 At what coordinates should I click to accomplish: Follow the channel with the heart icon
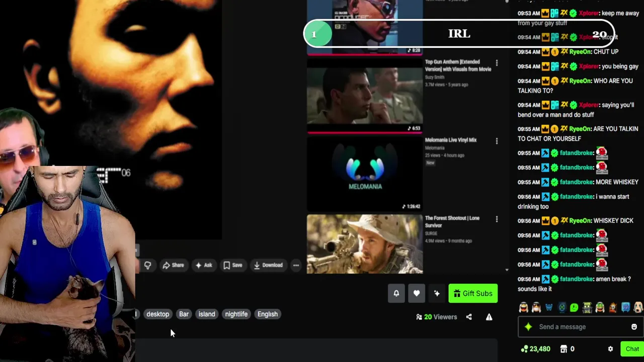417,294
